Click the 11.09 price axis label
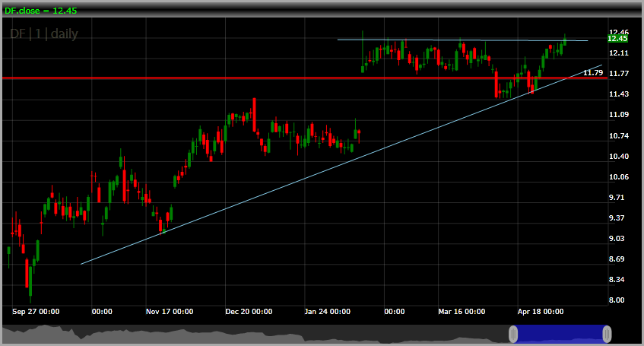644x346 pixels. [619, 115]
